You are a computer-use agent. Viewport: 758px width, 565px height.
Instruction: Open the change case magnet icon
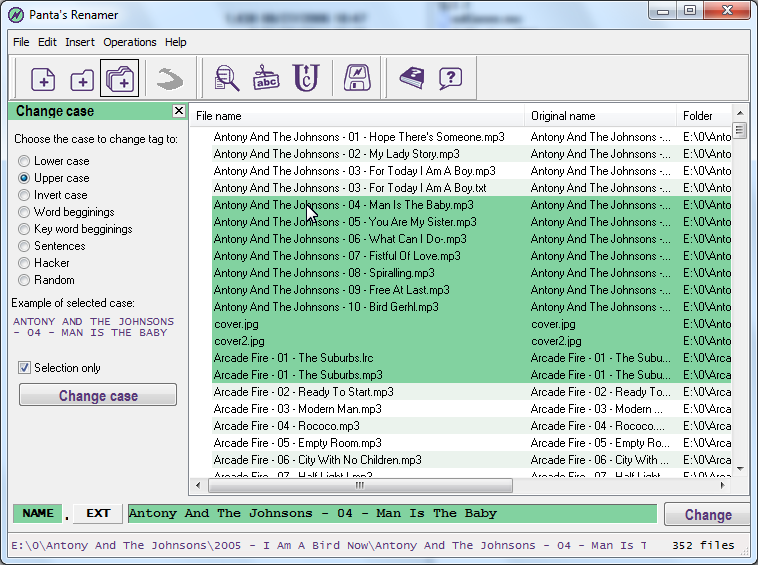click(305, 78)
